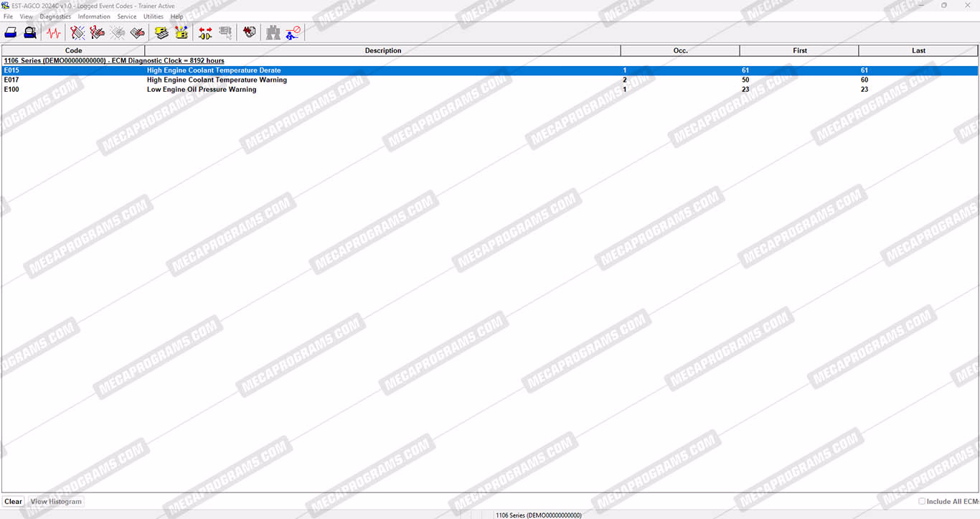Click the Connect/Disconnect arrows icon
The image size is (980, 519).
pyautogui.click(x=205, y=32)
